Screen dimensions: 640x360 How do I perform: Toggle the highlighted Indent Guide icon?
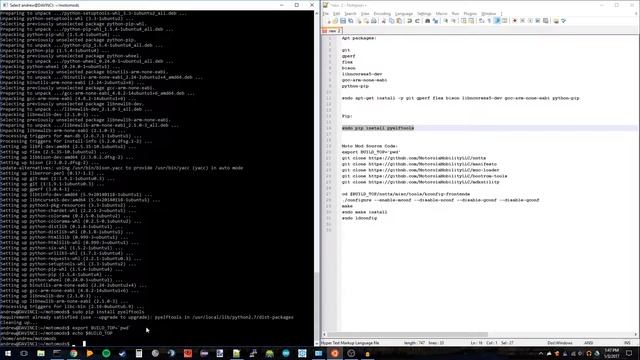[497, 21]
